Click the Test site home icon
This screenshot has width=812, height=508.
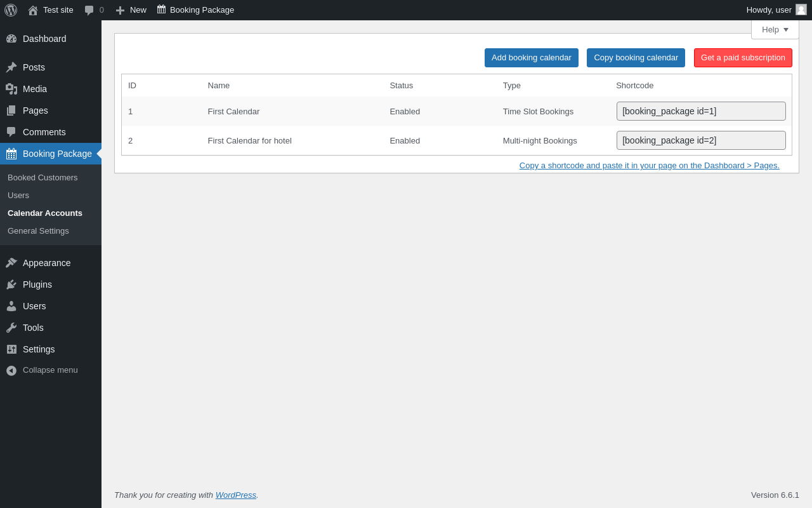coord(33,10)
